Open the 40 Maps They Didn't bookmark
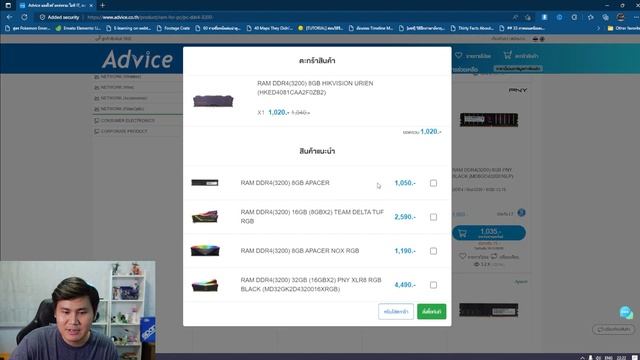 pyautogui.click(x=269, y=28)
